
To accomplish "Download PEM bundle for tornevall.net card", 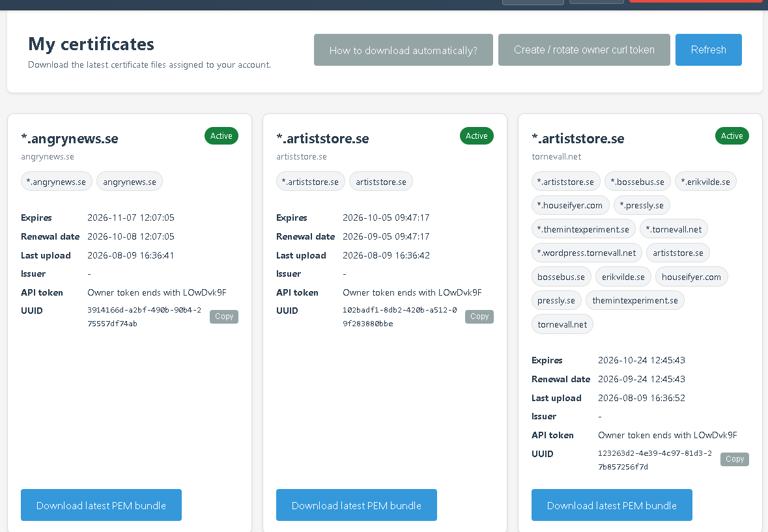I will (x=611, y=505).
